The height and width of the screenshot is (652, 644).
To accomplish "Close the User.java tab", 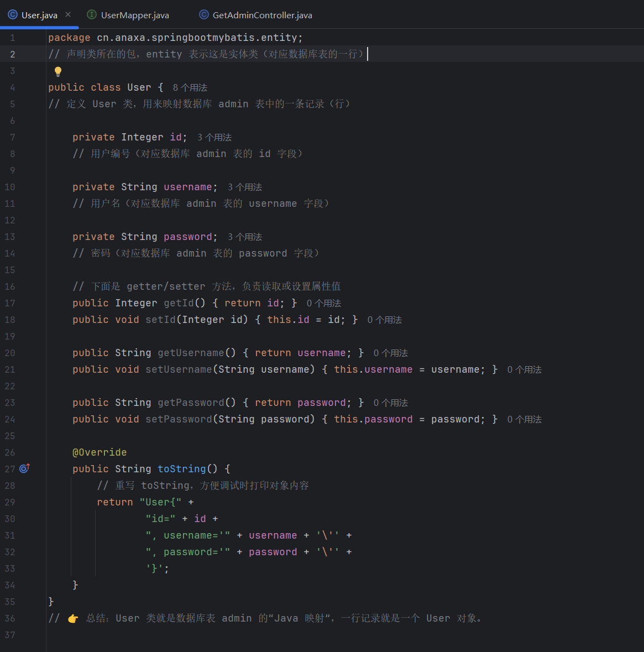I will coord(68,14).
